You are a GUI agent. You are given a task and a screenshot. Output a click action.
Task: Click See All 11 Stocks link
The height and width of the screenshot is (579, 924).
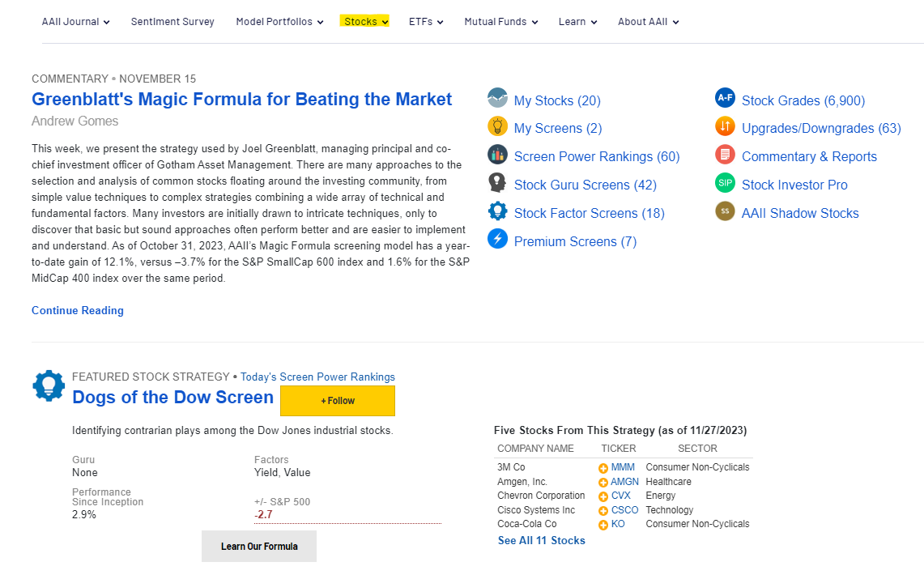[542, 541]
